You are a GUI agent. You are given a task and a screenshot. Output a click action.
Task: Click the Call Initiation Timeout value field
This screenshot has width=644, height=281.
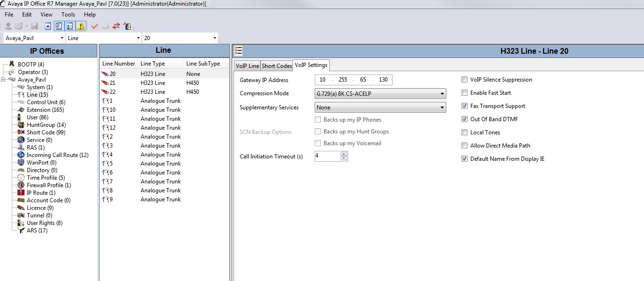pyautogui.click(x=327, y=157)
